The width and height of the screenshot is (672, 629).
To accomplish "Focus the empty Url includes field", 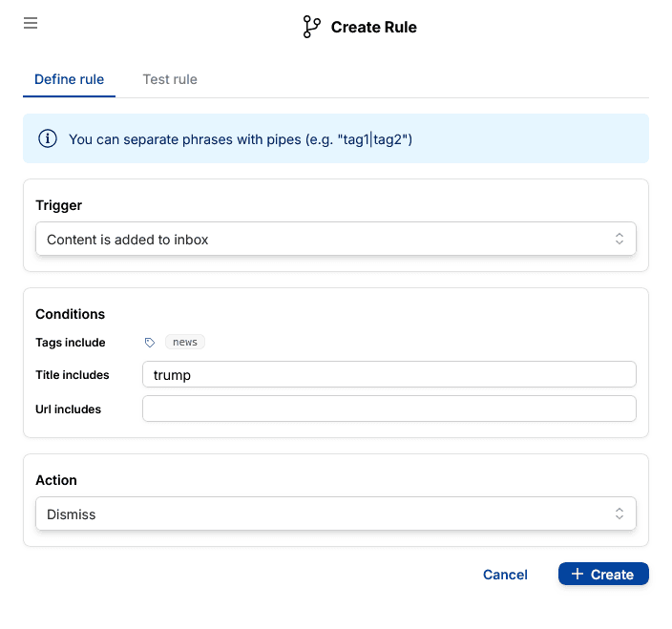I will click(x=388, y=409).
